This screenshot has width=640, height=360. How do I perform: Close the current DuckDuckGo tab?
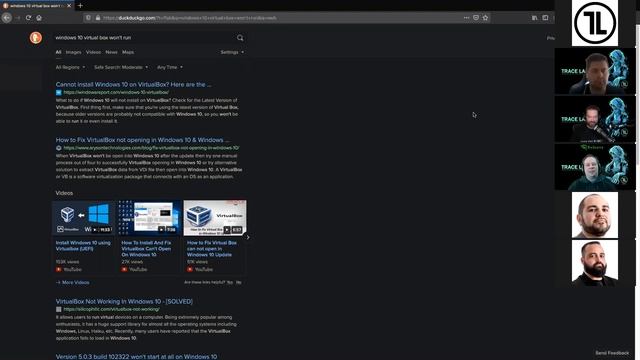69,6
